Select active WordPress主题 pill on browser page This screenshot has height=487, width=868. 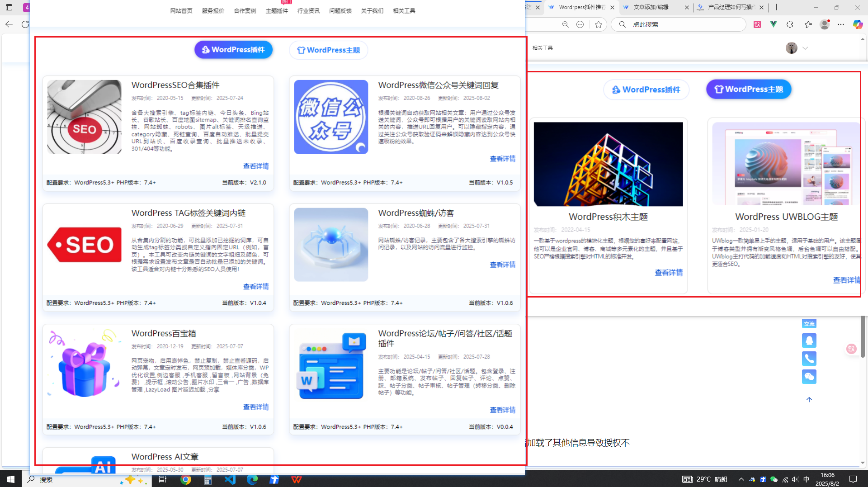pos(749,89)
